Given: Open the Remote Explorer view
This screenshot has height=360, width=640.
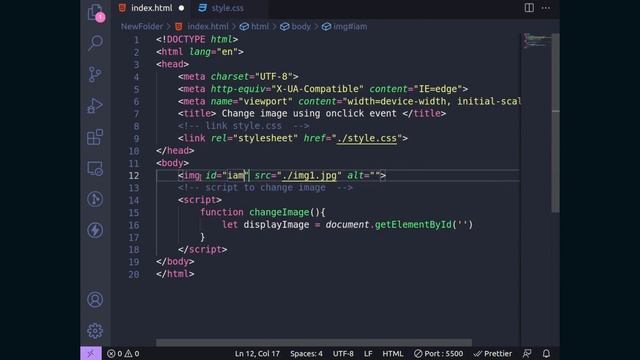Looking at the screenshot, I should (95, 168).
